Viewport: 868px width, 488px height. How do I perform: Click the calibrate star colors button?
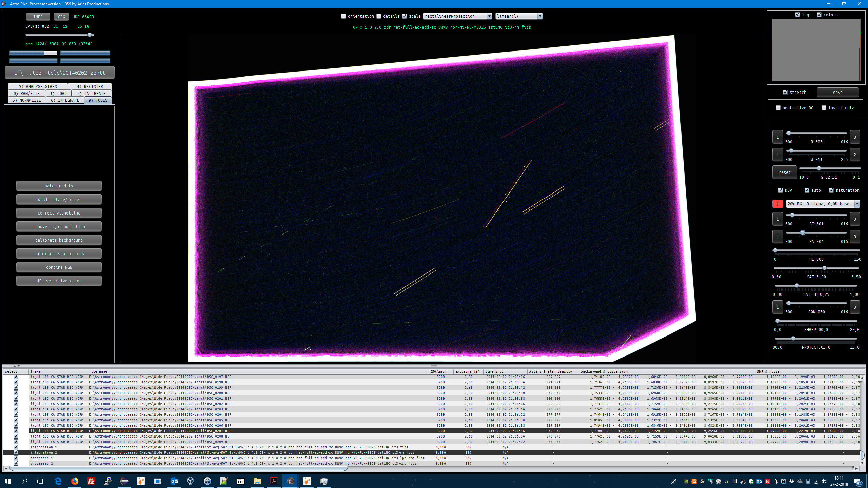[x=59, y=253]
